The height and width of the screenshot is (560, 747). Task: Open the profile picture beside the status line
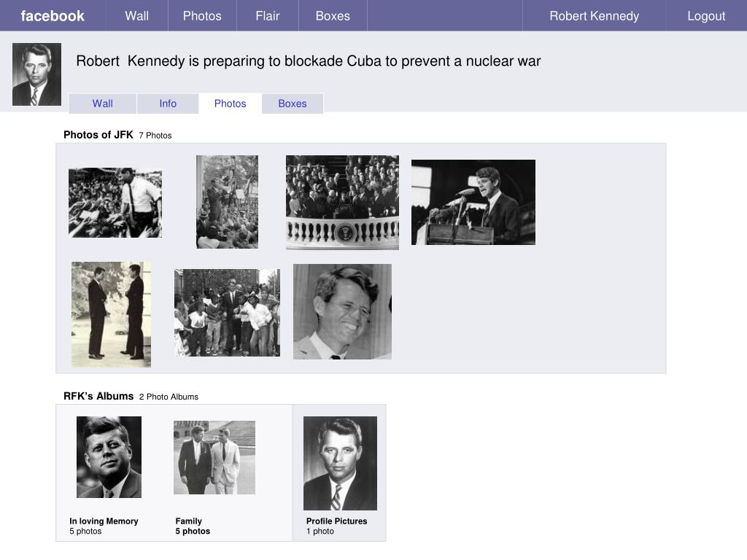click(x=36, y=74)
